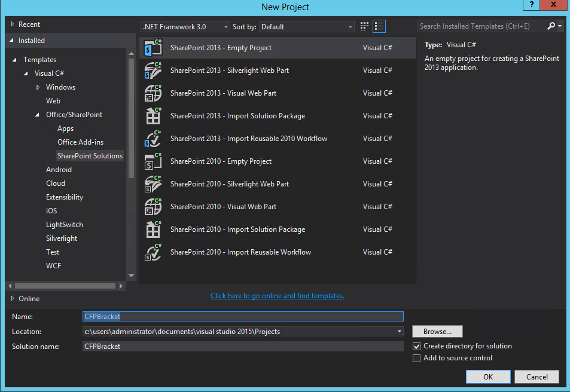570x392 pixels.
Task: Toggle Create directory for solution checkbox
Action: coord(417,346)
